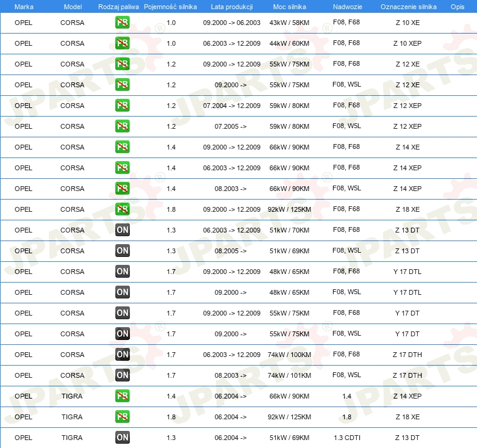Image resolution: width=477 pixels, height=448 pixels.
Task: Click the petrol icon for Z 14 XEP with F08, F68 body
Action: click(x=122, y=168)
